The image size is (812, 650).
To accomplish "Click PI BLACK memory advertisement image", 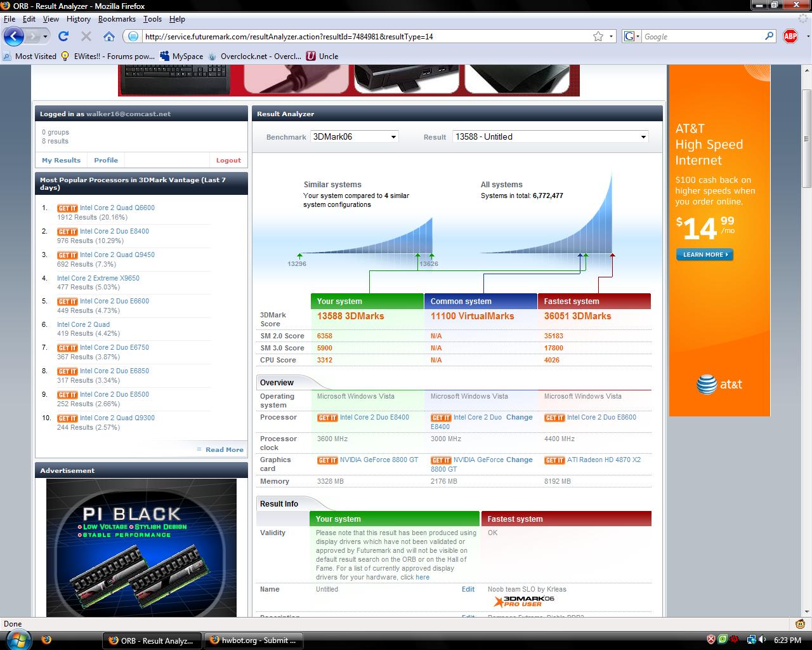I will [x=141, y=548].
